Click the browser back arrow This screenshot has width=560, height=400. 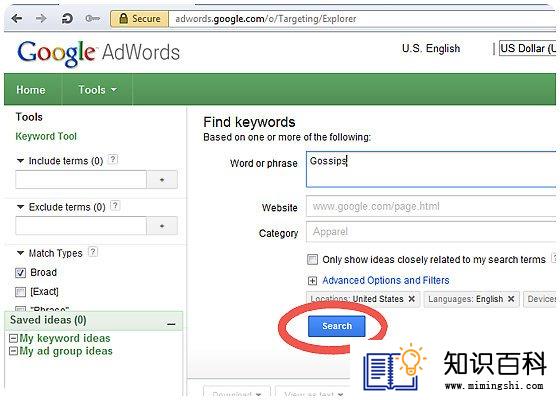(x=17, y=19)
